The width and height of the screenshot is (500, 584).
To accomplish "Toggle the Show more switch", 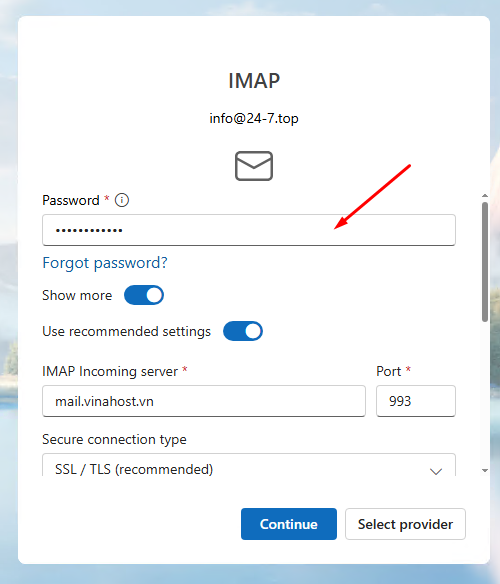I will pos(144,295).
